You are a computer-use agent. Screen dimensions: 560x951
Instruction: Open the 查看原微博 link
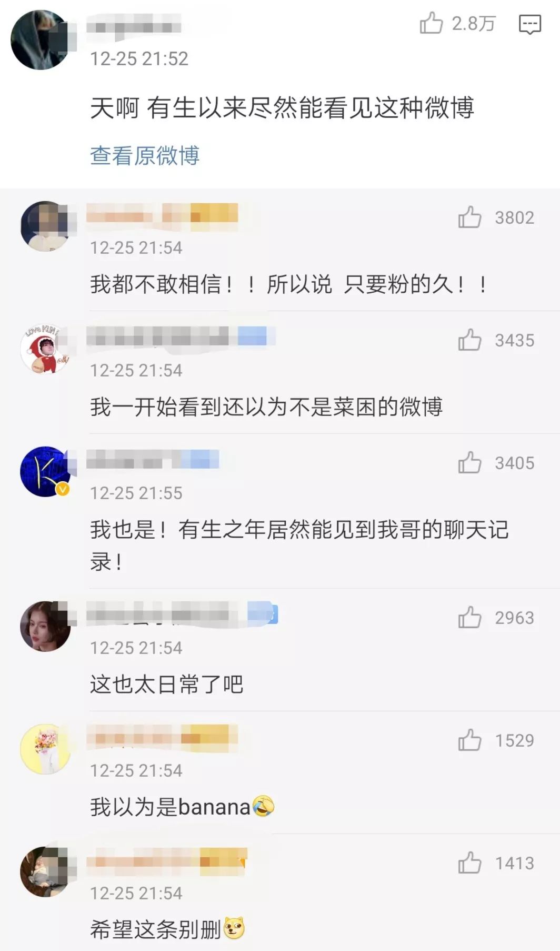[x=145, y=155]
